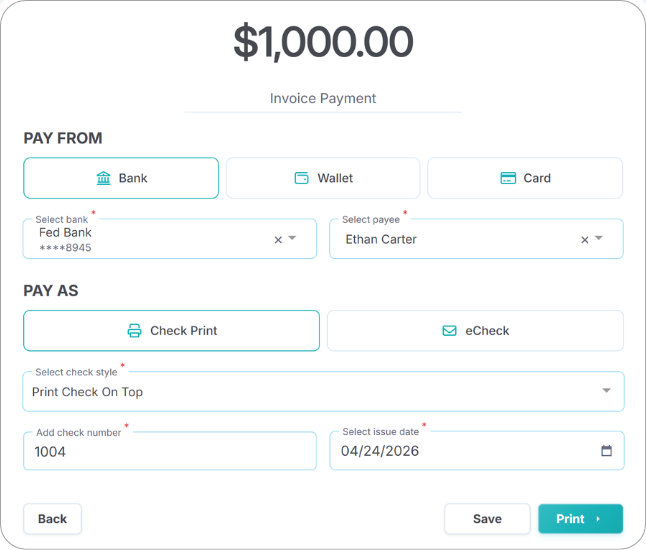Viewport: 646px width, 550px height.
Task: Save the payment draft
Action: coord(487,519)
